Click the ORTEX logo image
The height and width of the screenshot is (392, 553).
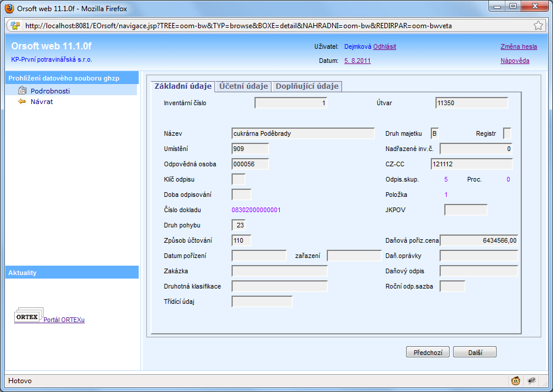click(x=28, y=316)
